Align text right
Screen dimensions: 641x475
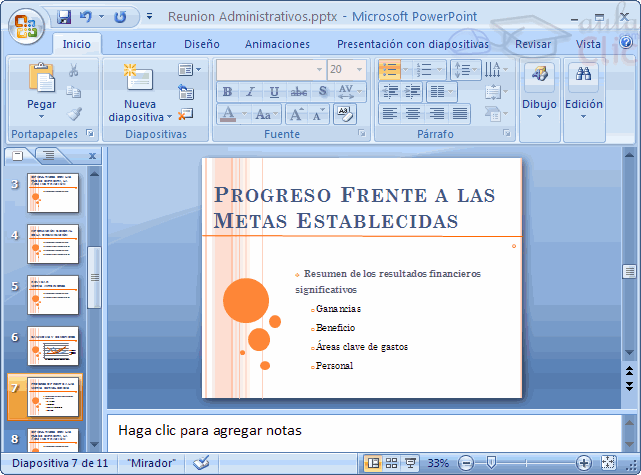tap(436, 114)
